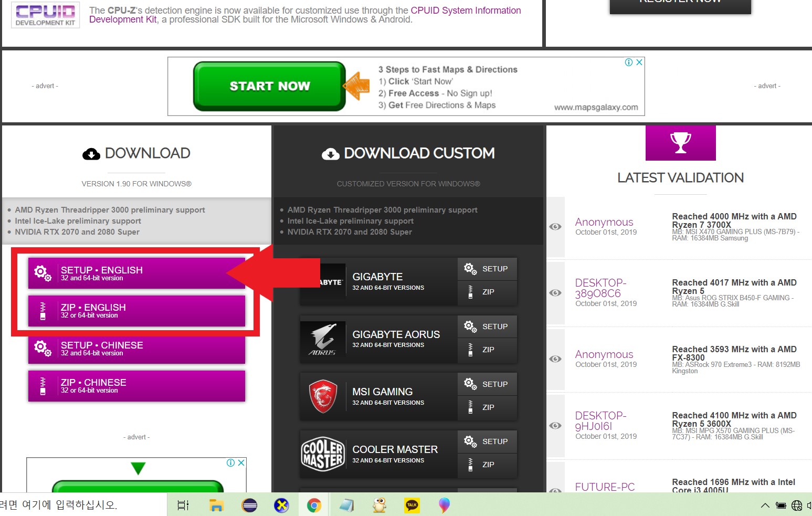The height and width of the screenshot is (516, 812).
Task: Open AdChoices icon on lower left ad
Action: click(x=230, y=462)
